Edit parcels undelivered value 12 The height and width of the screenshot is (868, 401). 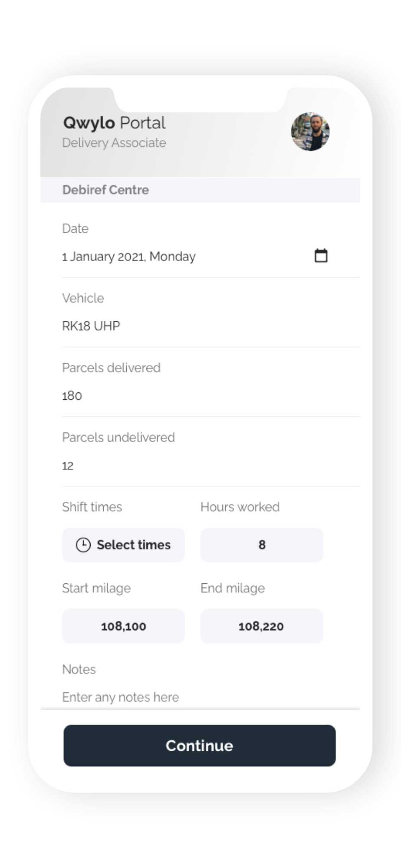point(68,466)
